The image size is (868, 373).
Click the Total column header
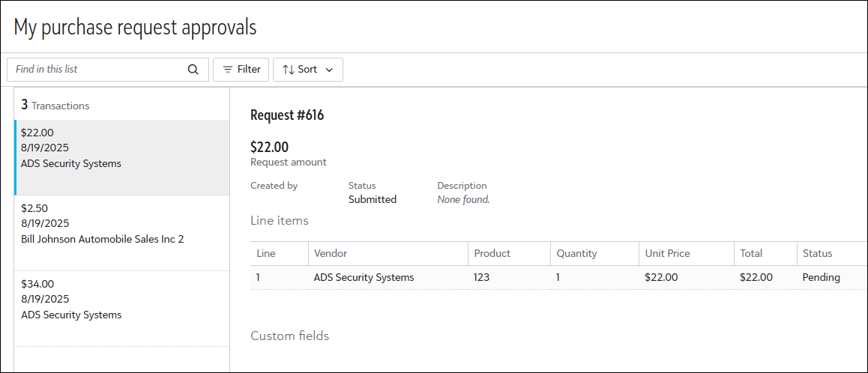click(751, 253)
